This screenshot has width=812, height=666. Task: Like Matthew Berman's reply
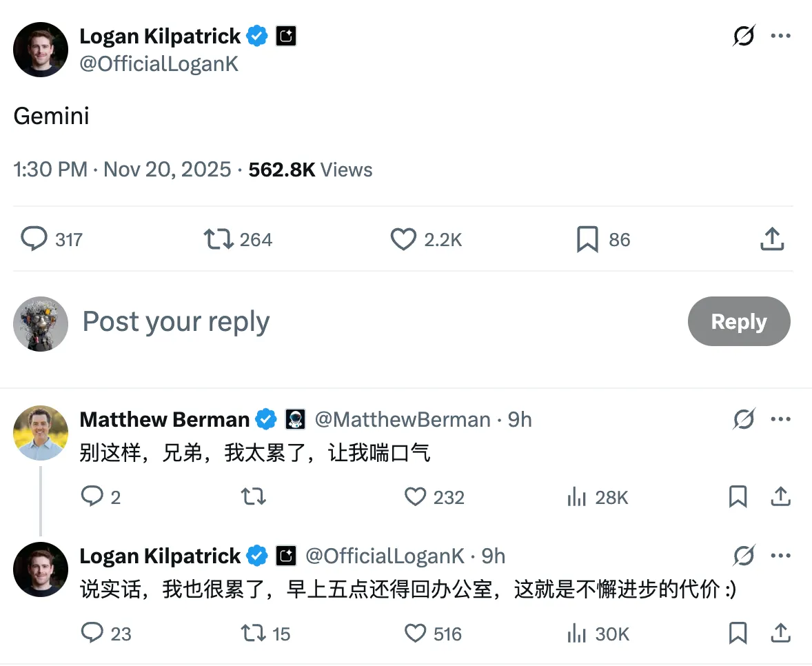(x=415, y=497)
